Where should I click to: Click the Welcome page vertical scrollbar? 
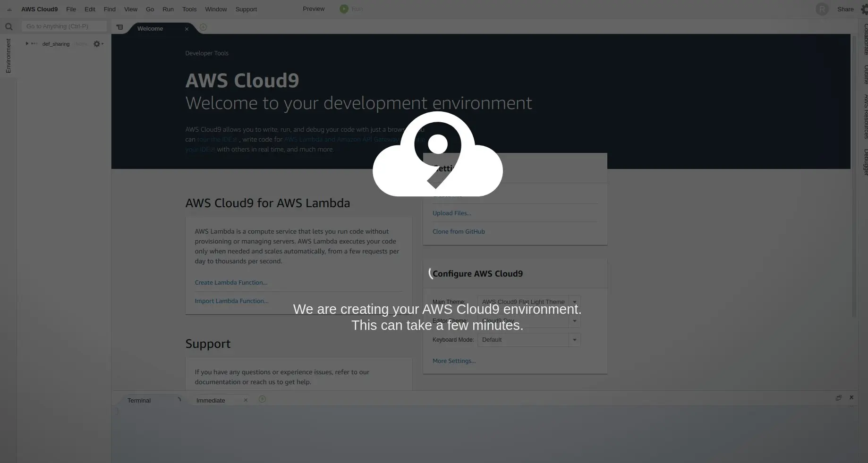click(854, 176)
